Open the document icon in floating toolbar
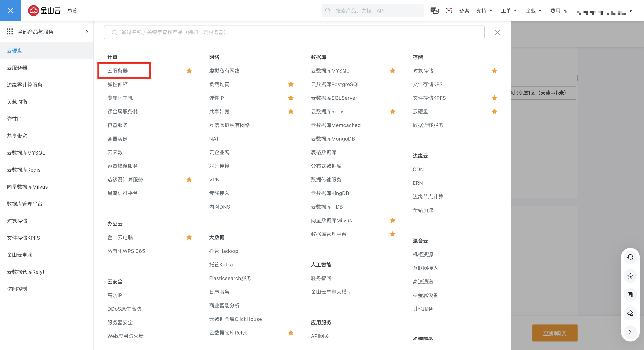644x350 pixels. pos(630,295)
